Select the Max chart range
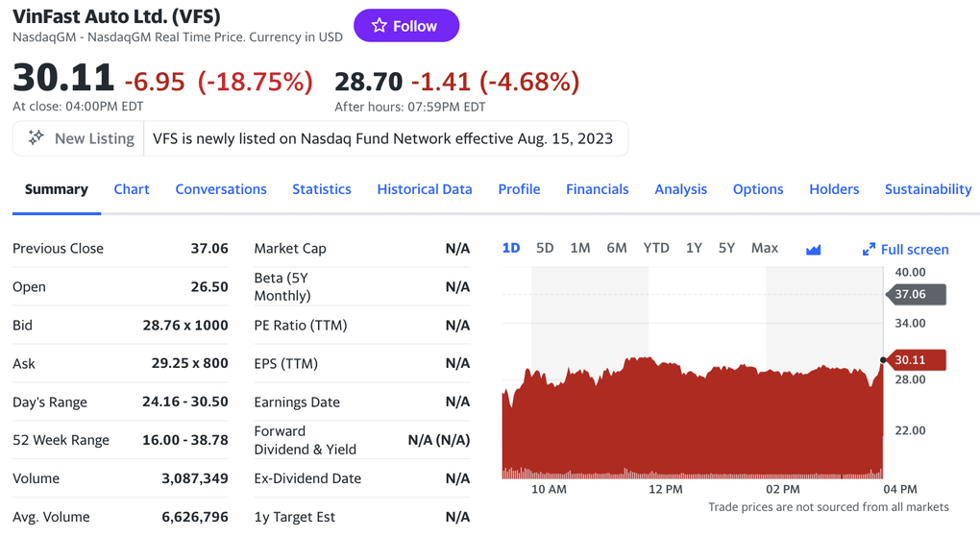Image resolution: width=980 pixels, height=537 pixels. (x=765, y=248)
